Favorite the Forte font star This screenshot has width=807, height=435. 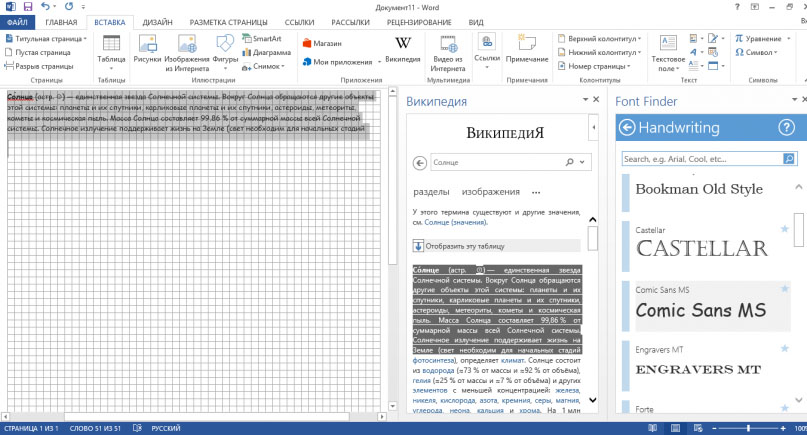[784, 408]
